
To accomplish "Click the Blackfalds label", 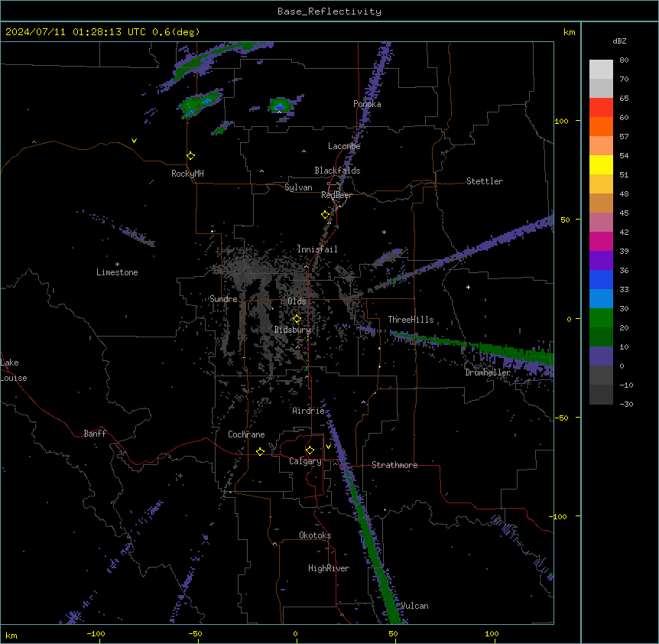I will click(x=337, y=171).
